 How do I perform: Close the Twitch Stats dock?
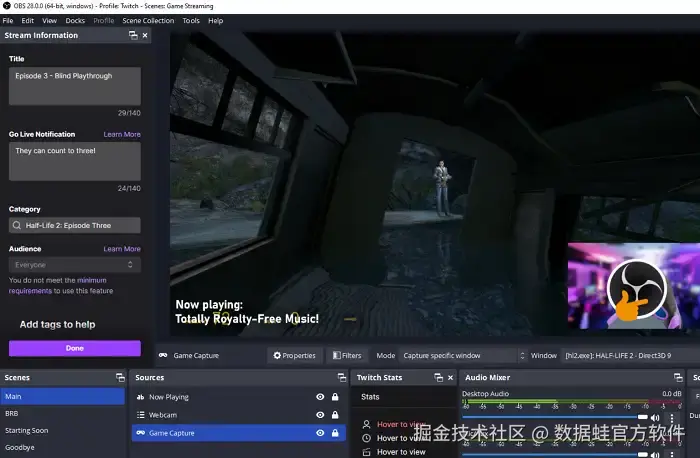click(450, 378)
